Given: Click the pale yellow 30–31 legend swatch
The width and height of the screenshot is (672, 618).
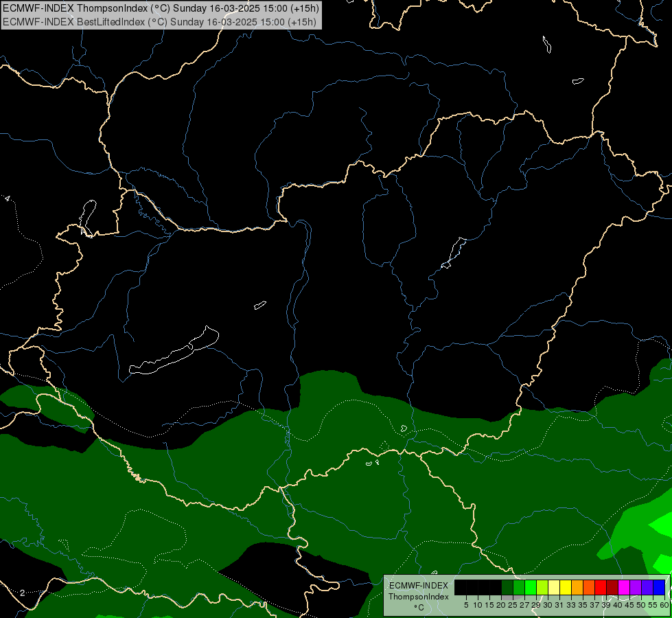Looking at the screenshot, I should [554, 587].
